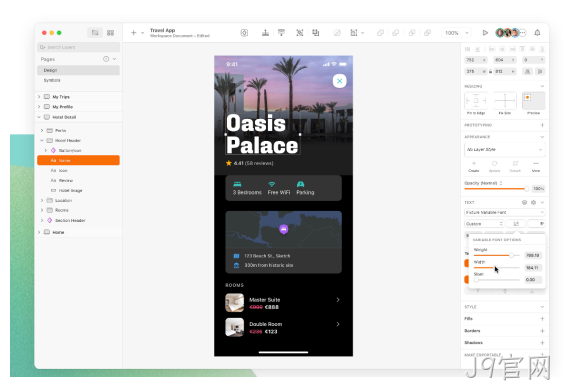Open the Insert plus menu in toolbar
The width and height of the screenshot is (564, 391).
coord(133,33)
